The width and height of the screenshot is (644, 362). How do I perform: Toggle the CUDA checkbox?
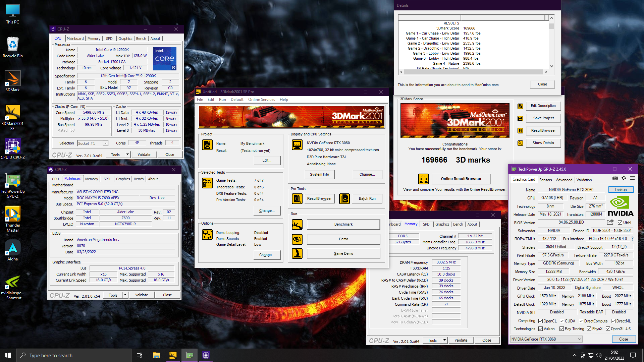tap(562, 321)
